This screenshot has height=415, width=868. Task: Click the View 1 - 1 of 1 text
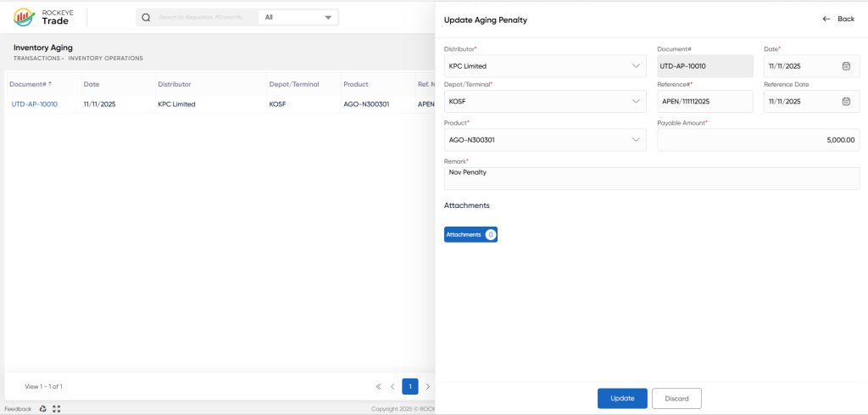pyautogui.click(x=44, y=386)
